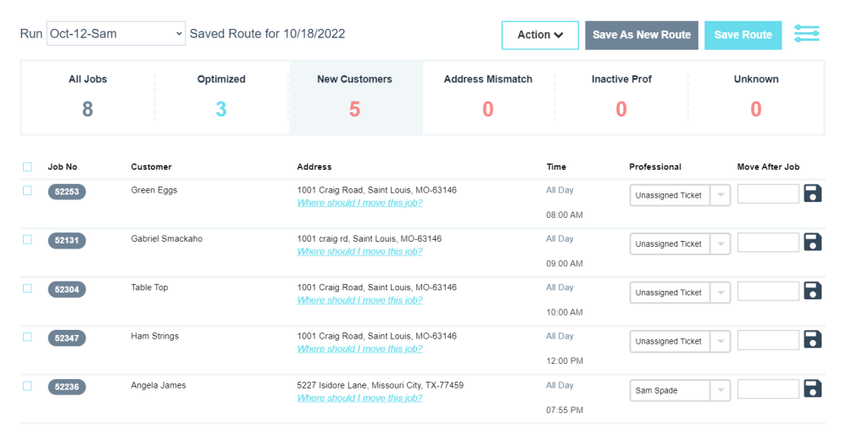Screen dimensions: 868x447
Task: Open the filter settings sliders icon
Action: point(806,34)
